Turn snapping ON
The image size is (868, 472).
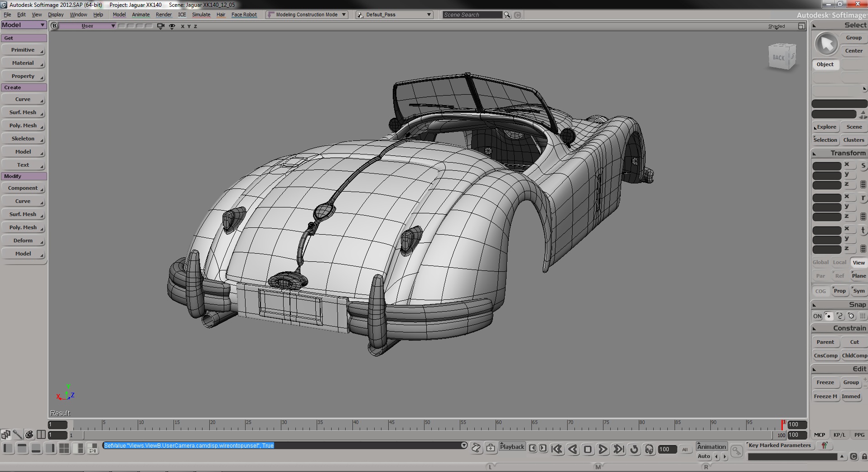pyautogui.click(x=817, y=316)
